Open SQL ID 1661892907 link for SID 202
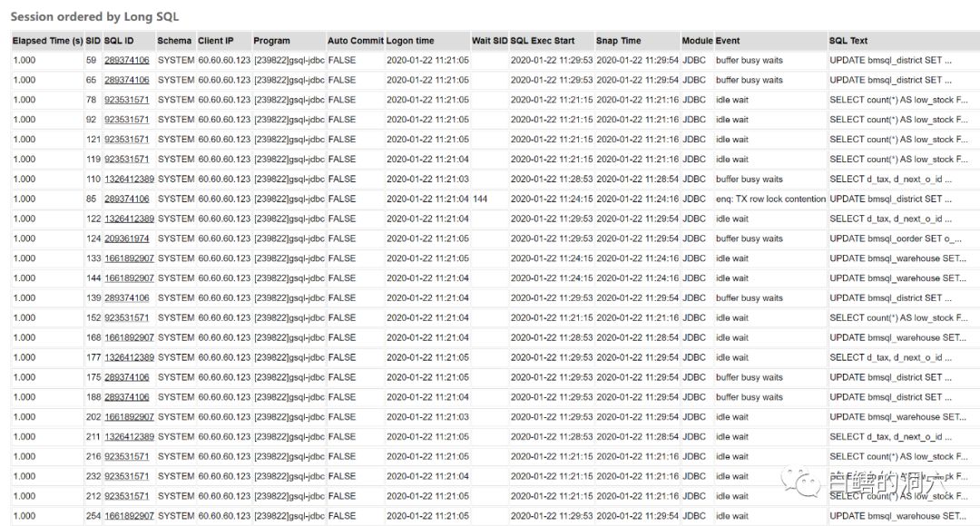This screenshot has width=980, height=526. [x=129, y=417]
